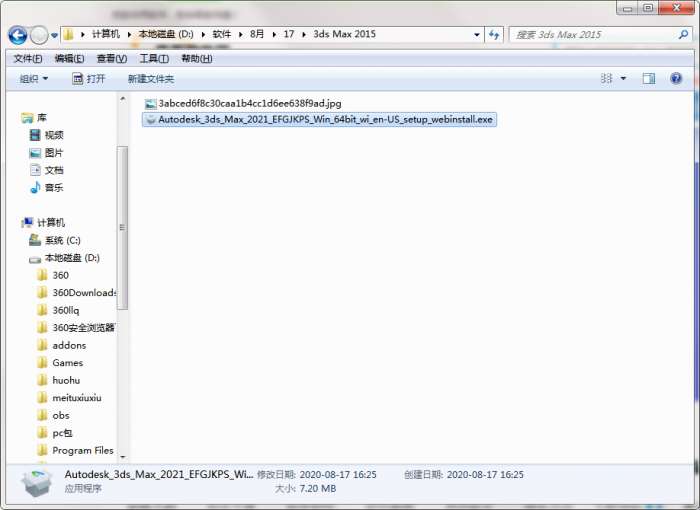
Task: Open the 文件(F) menu
Action: pyautogui.click(x=28, y=59)
